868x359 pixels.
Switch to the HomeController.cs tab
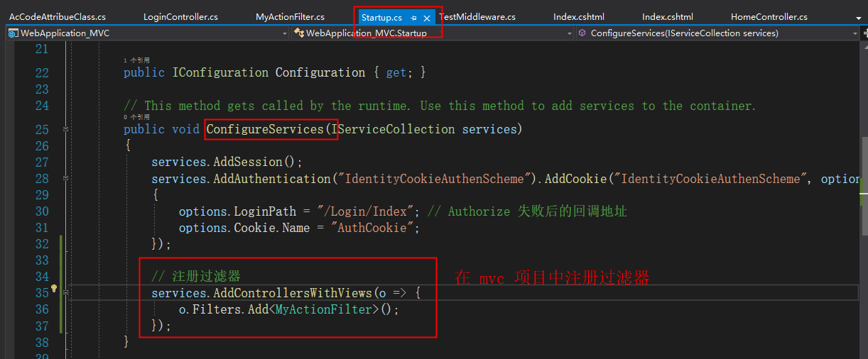click(x=769, y=17)
